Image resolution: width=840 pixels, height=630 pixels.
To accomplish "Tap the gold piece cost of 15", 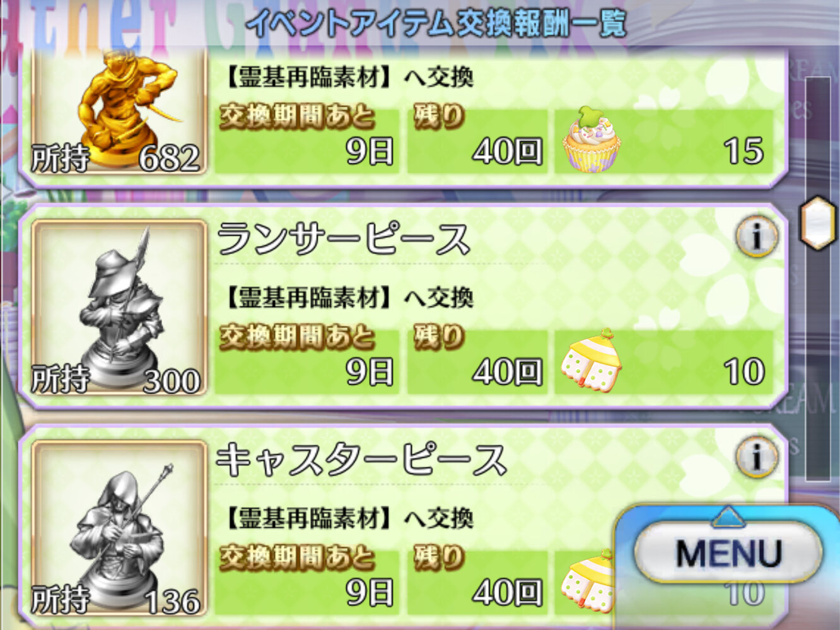I will tap(744, 151).
